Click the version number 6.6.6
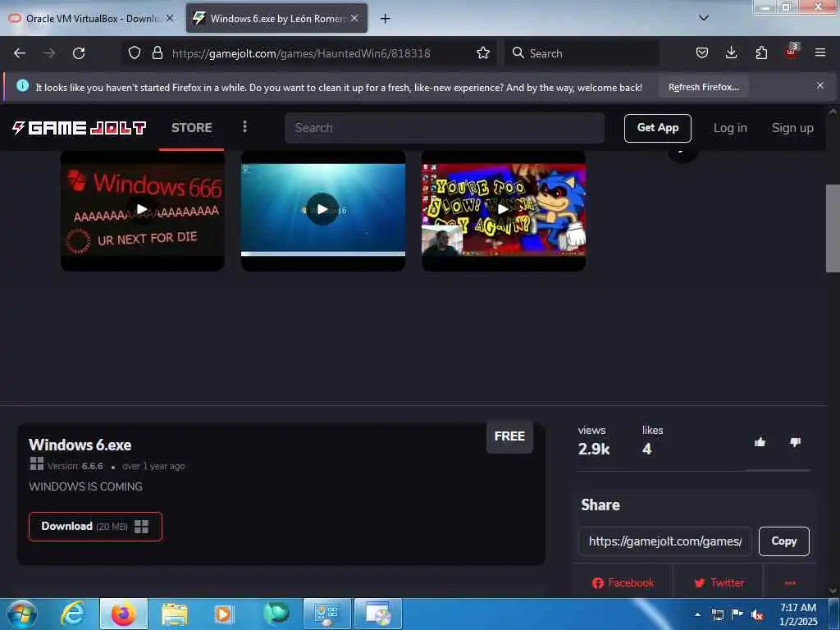The image size is (840, 630). [92, 466]
